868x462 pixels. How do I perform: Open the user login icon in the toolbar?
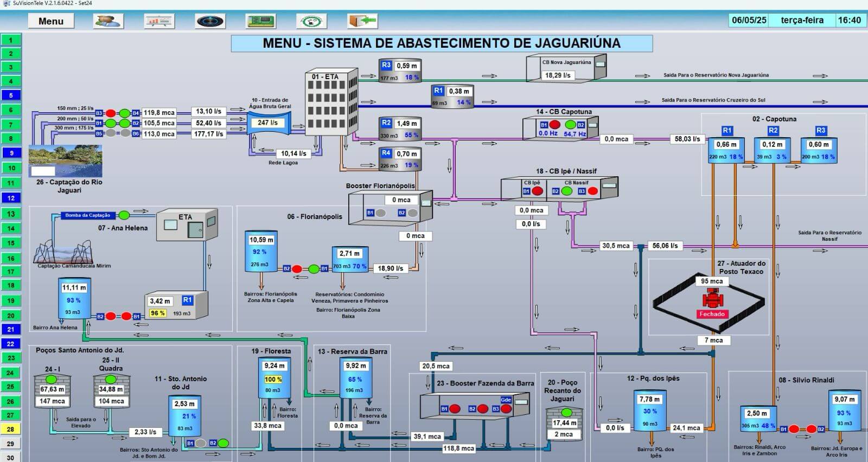coord(108,21)
